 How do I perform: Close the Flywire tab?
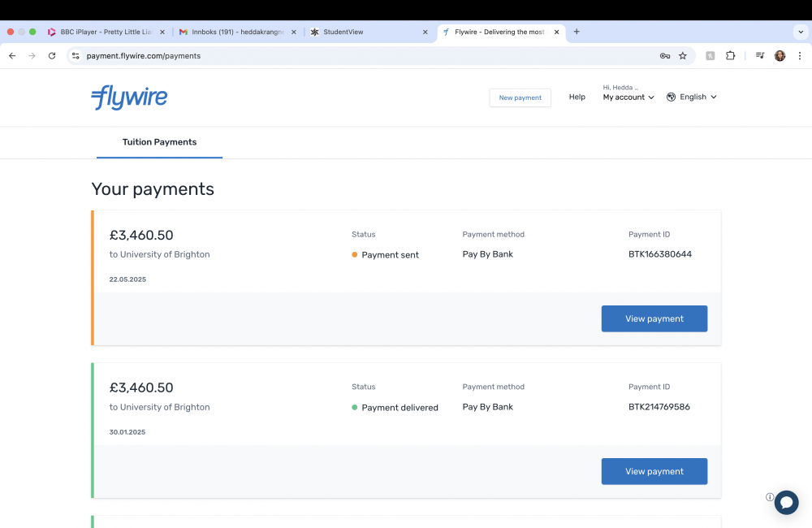pos(557,32)
